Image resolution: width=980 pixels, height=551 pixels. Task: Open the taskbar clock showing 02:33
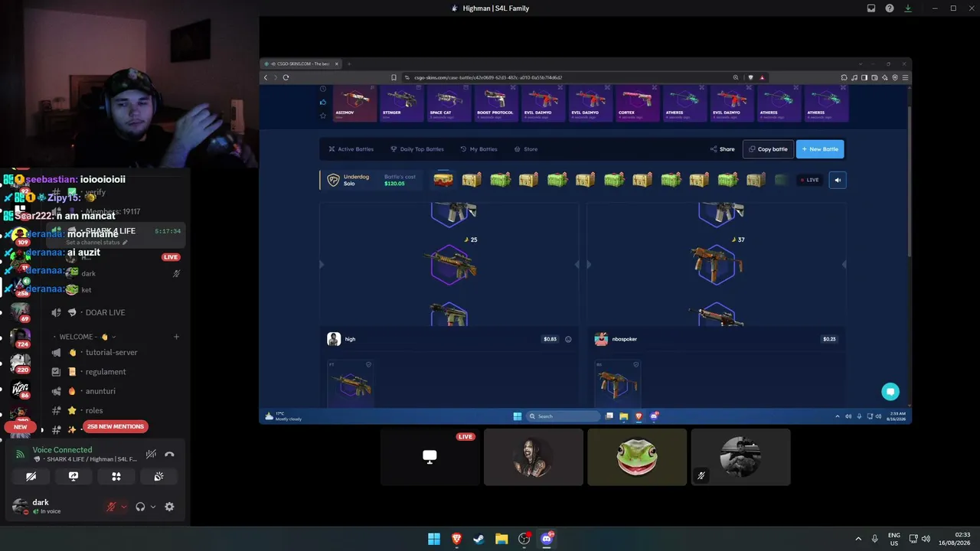(x=953, y=539)
